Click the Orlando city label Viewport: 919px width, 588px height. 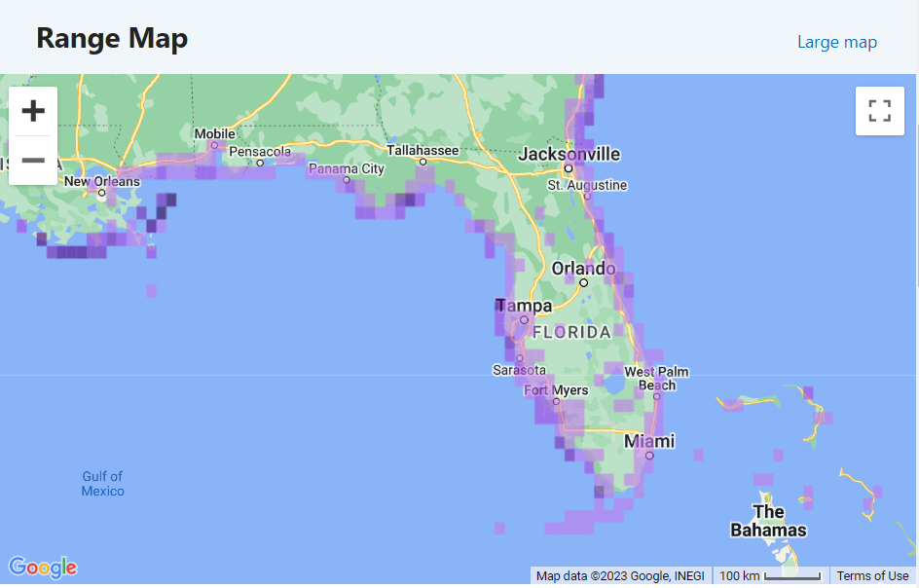[584, 269]
